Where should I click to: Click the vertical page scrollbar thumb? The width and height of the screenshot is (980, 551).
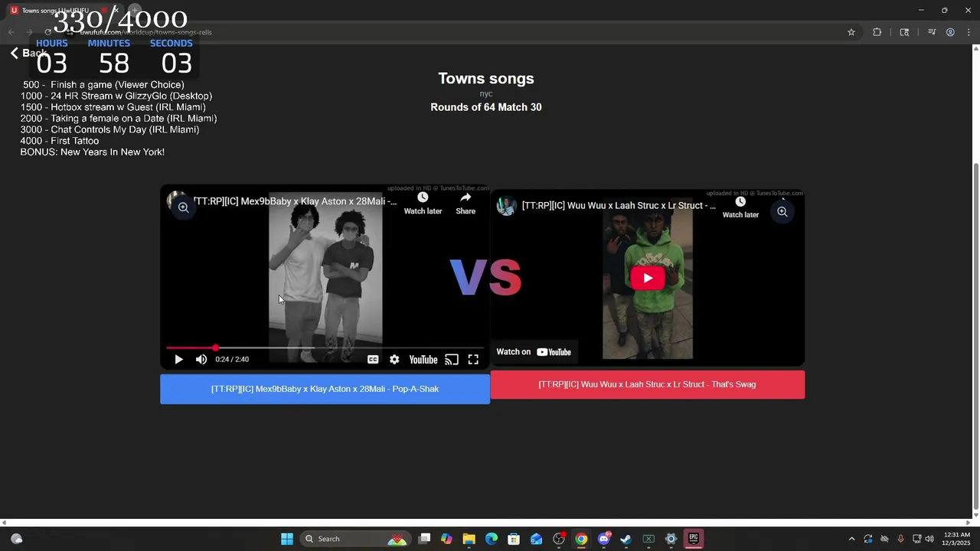(975, 337)
